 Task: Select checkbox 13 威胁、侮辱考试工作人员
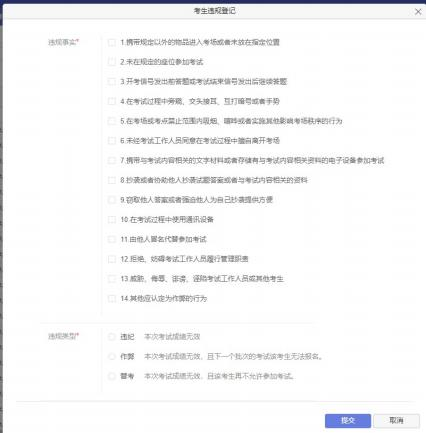point(112,279)
